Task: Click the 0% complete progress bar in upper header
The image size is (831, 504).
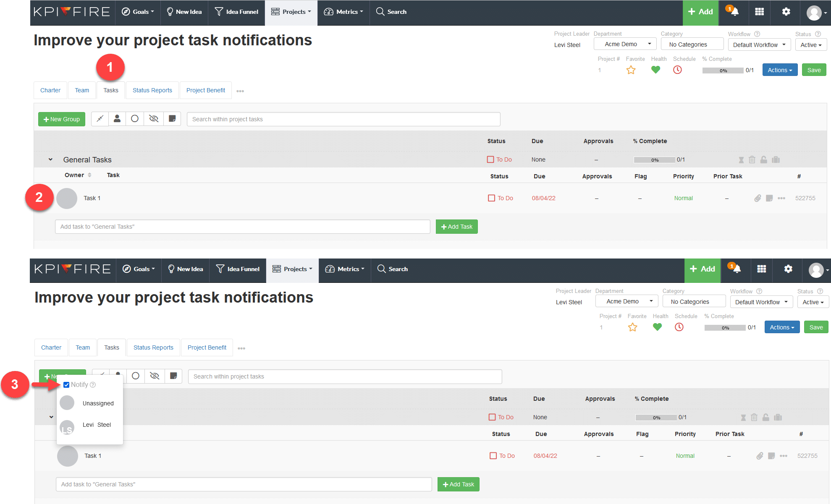Action: (x=723, y=71)
